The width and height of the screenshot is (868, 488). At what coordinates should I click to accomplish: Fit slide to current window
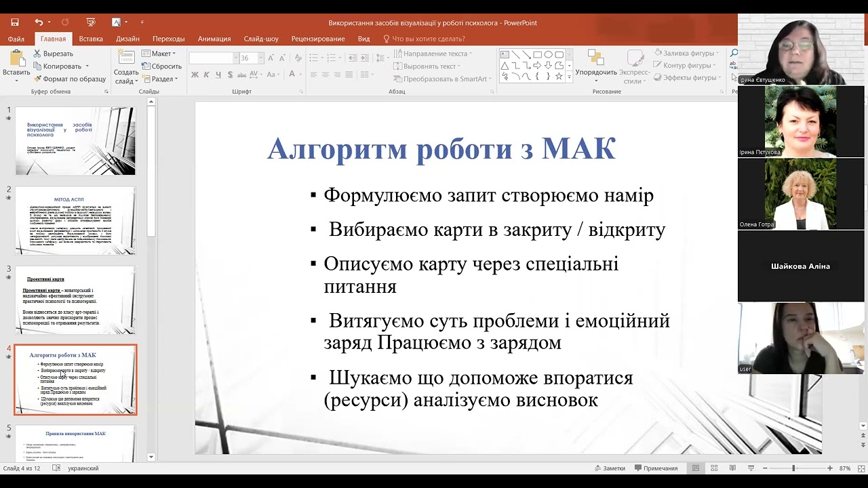[862, 468]
